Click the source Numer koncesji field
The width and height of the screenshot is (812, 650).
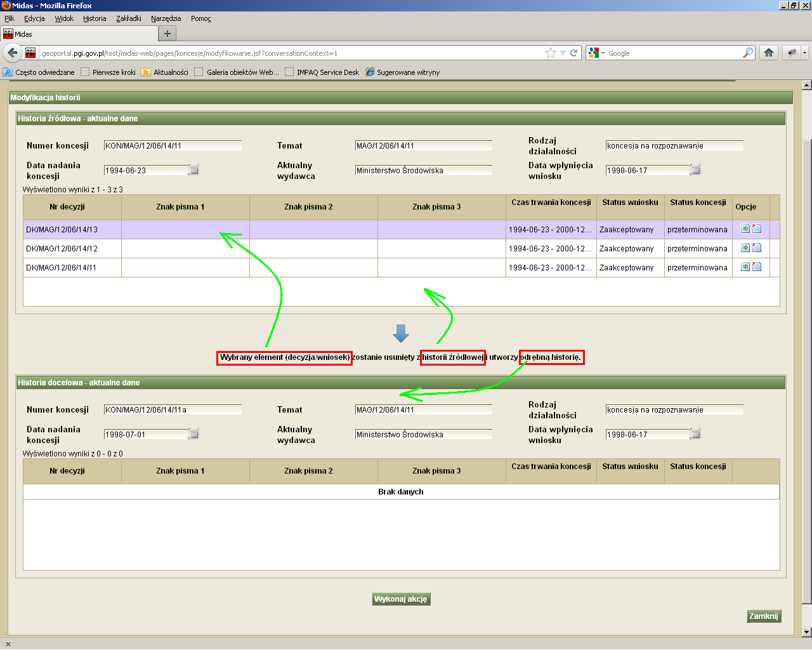click(x=173, y=145)
